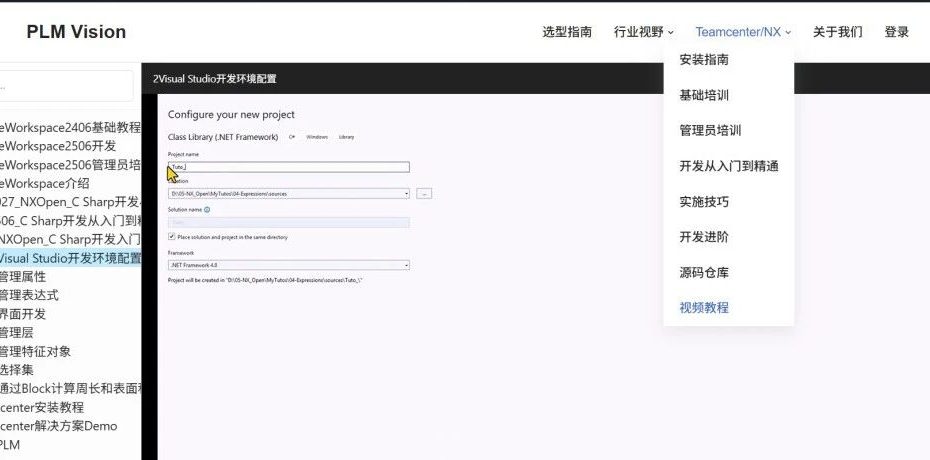This screenshot has width=930, height=460.
Task: Toggle 'Place solution and project in same directory'
Action: click(x=171, y=237)
